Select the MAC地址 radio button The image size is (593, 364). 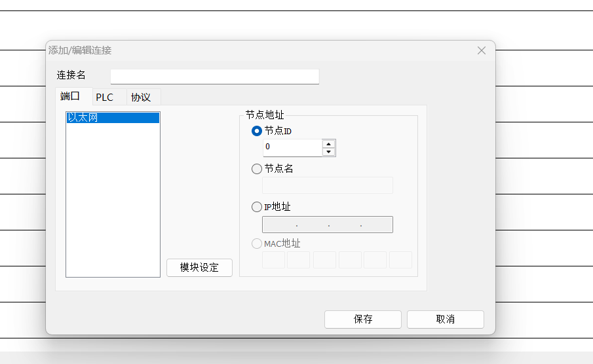tap(257, 244)
